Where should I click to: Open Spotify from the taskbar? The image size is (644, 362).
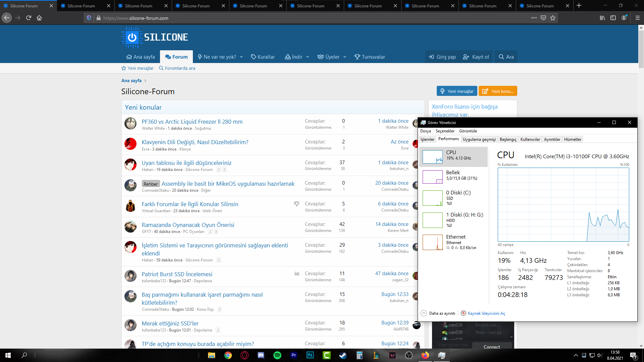tap(277, 355)
